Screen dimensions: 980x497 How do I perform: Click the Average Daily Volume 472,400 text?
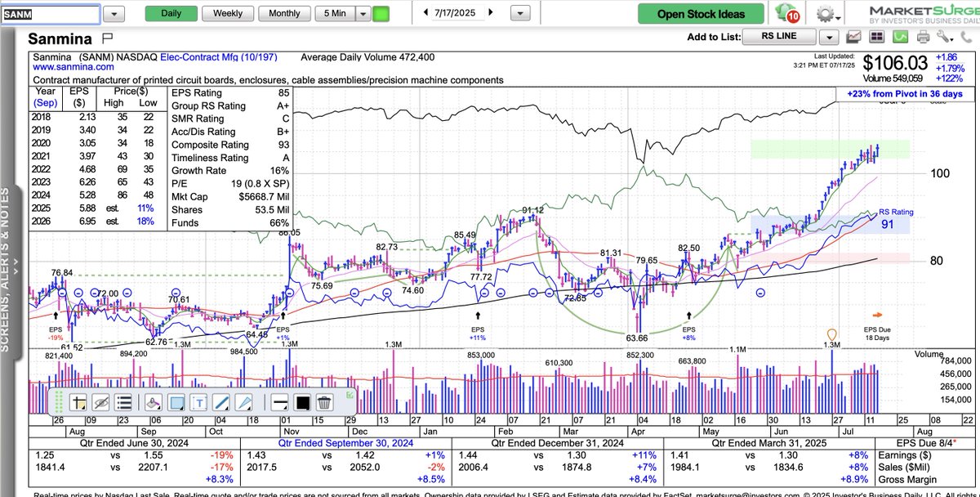368,57
